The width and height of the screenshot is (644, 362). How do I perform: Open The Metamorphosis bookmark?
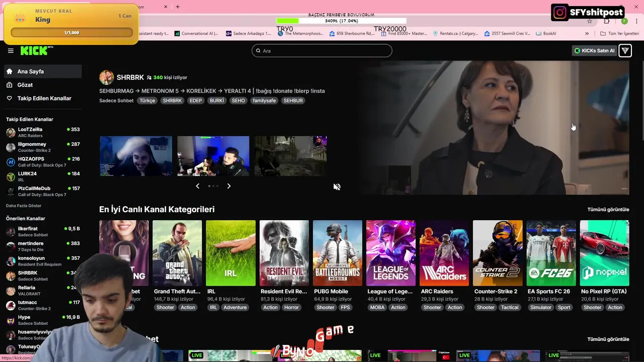click(x=300, y=34)
